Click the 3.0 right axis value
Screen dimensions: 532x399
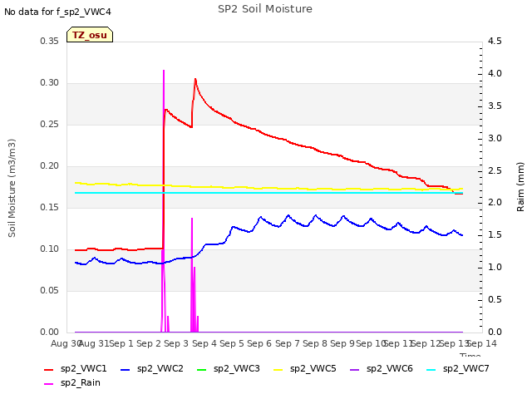click(495, 139)
